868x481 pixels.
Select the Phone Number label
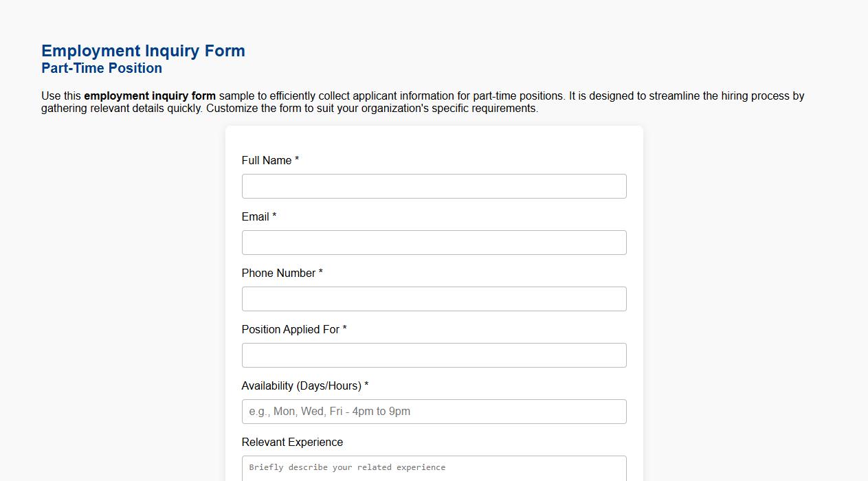[x=280, y=273]
